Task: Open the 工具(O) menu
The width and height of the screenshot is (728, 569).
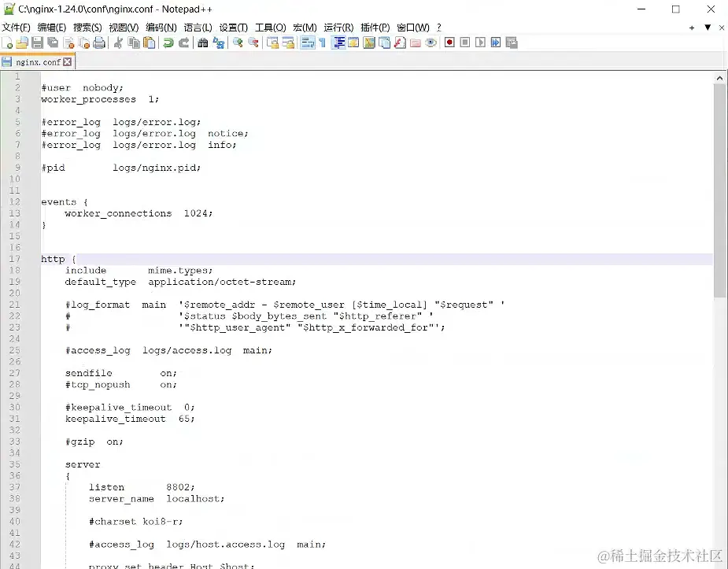Action: (270, 28)
